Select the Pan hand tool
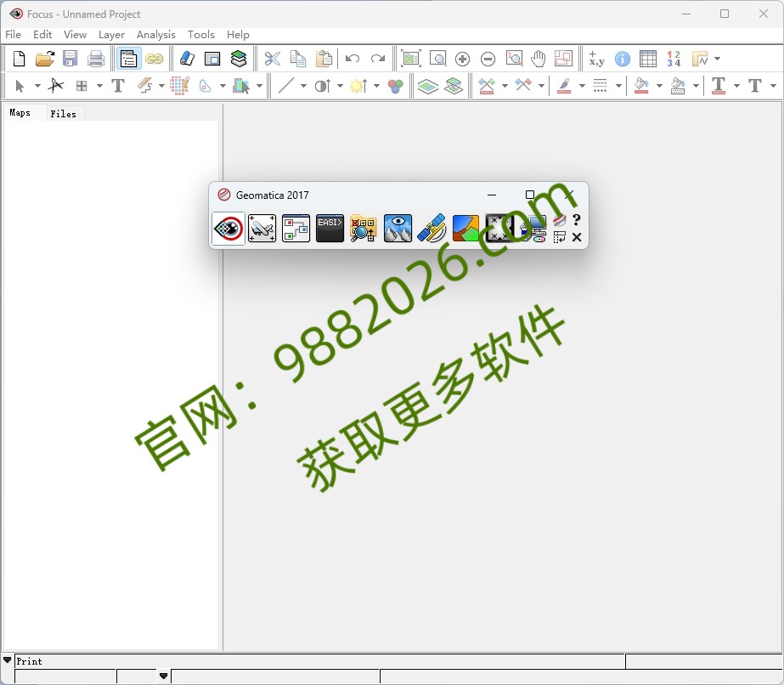This screenshot has width=784, height=685. coord(538,59)
